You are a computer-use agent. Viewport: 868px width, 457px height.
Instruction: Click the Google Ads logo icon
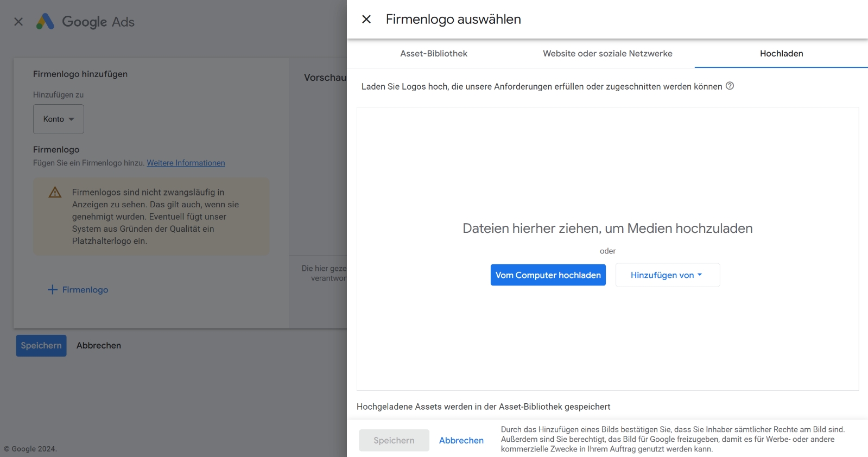(45, 22)
